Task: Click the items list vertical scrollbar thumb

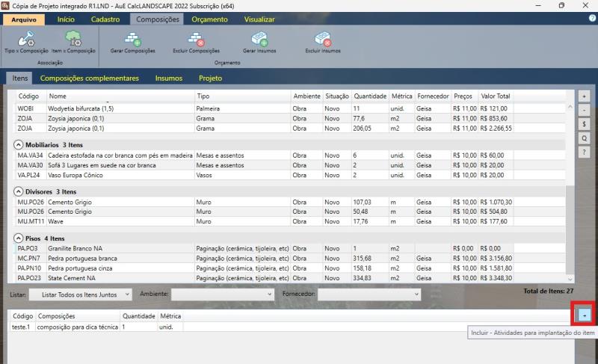Action: click(570, 229)
